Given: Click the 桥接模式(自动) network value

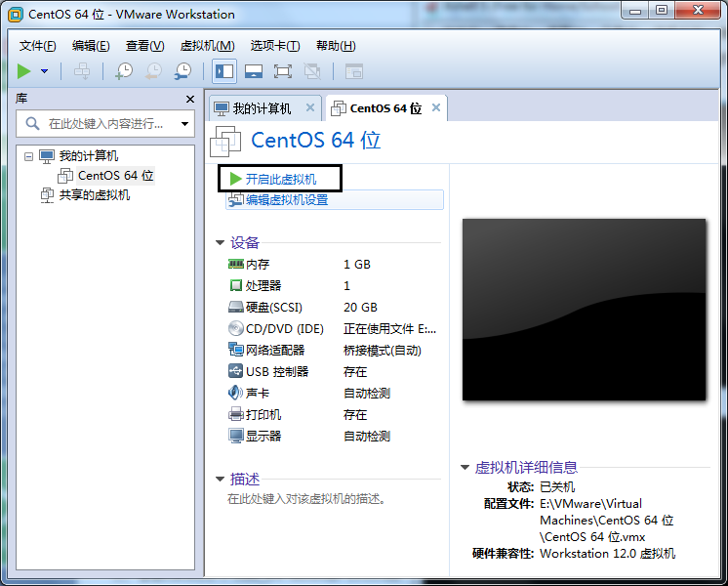Looking at the screenshot, I should pyautogui.click(x=383, y=351).
